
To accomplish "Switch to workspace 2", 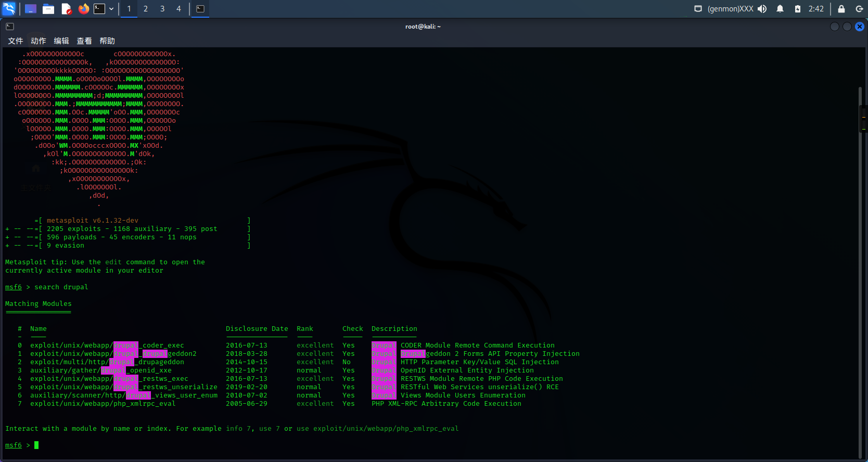I will pos(146,9).
